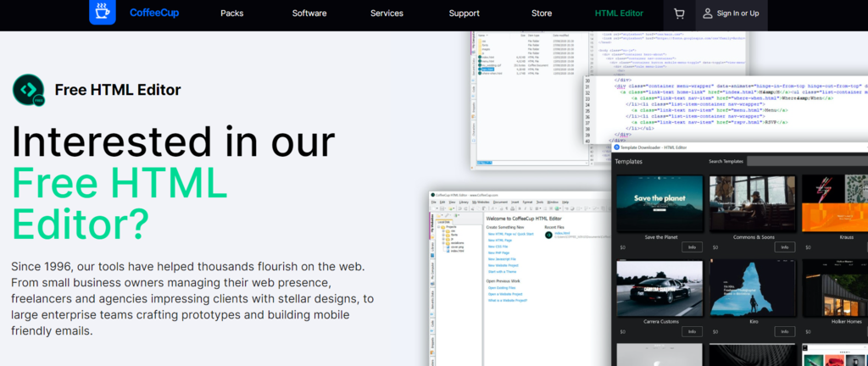Click the Sign In or Up button

click(738, 14)
